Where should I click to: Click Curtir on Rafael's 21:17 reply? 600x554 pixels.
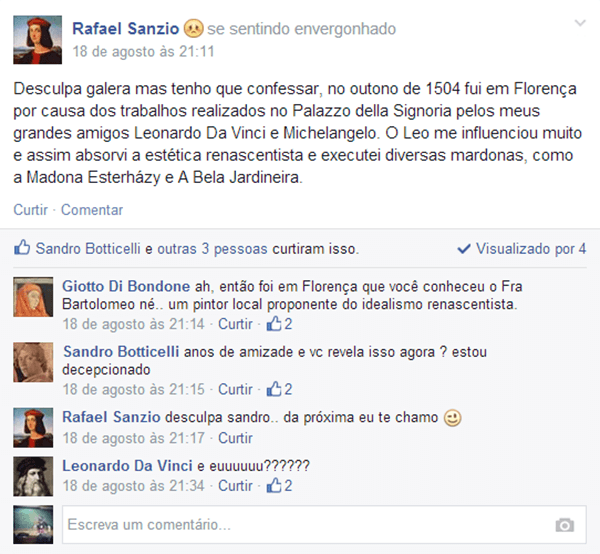(235, 438)
